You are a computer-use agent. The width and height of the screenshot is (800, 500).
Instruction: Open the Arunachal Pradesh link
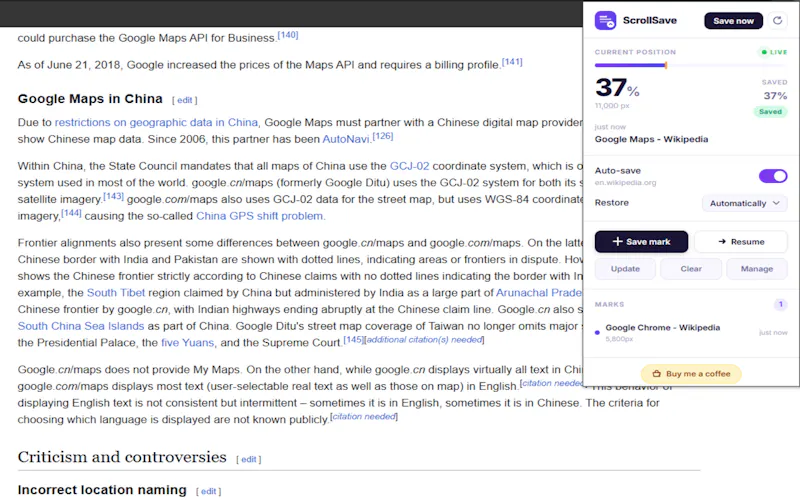(539, 293)
